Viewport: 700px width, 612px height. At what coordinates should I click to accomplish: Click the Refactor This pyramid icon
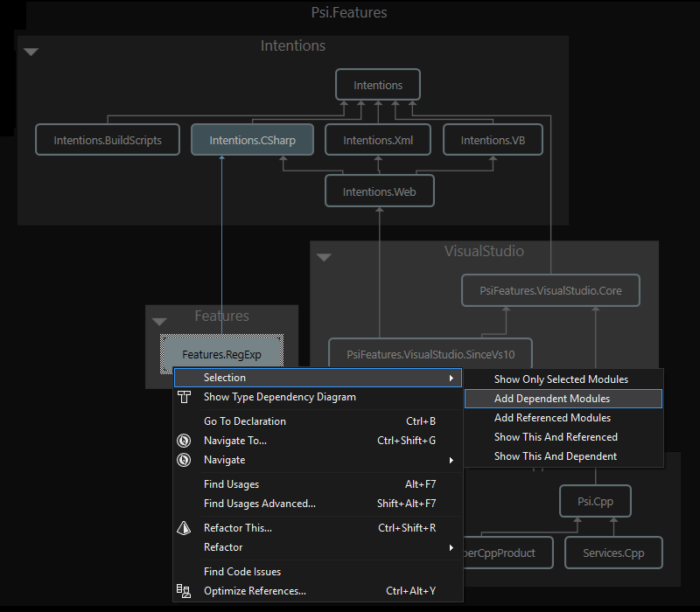click(184, 528)
